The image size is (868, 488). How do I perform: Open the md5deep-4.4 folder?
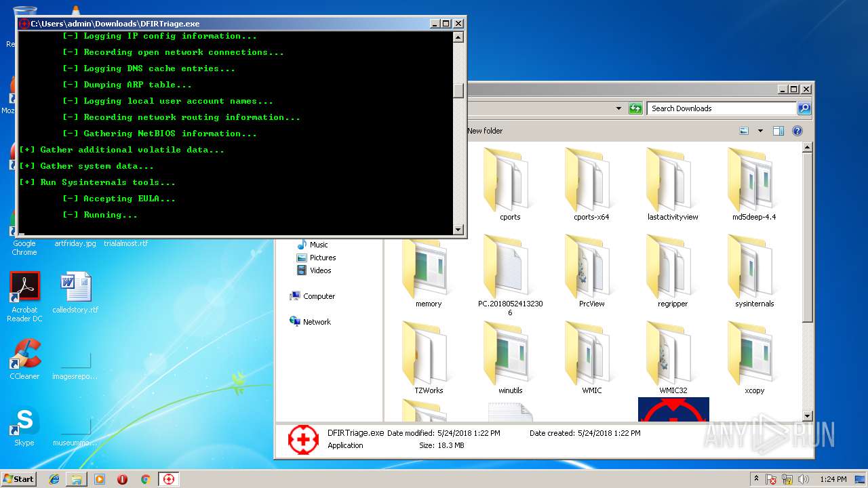(x=754, y=184)
